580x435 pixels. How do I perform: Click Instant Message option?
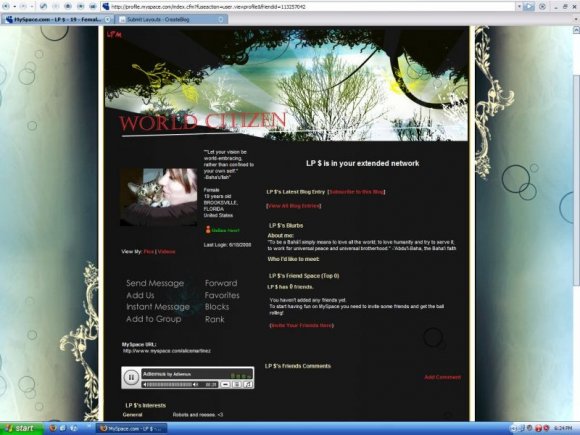[158, 307]
